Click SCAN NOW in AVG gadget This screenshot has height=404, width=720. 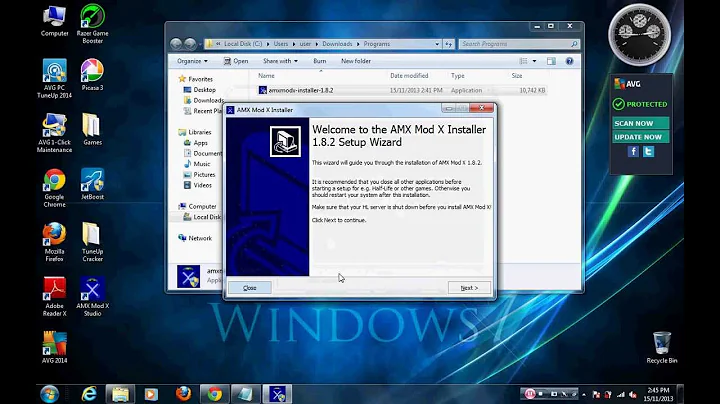pos(641,123)
